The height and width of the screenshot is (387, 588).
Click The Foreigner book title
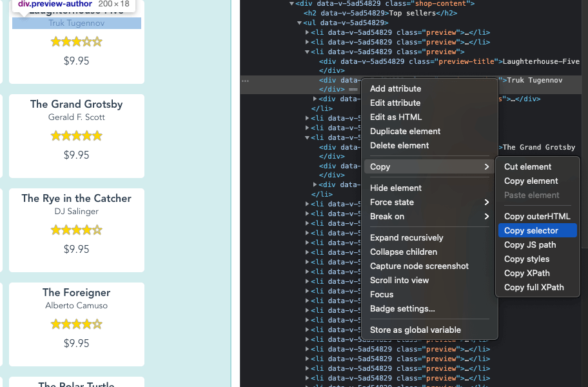pyautogui.click(x=77, y=292)
